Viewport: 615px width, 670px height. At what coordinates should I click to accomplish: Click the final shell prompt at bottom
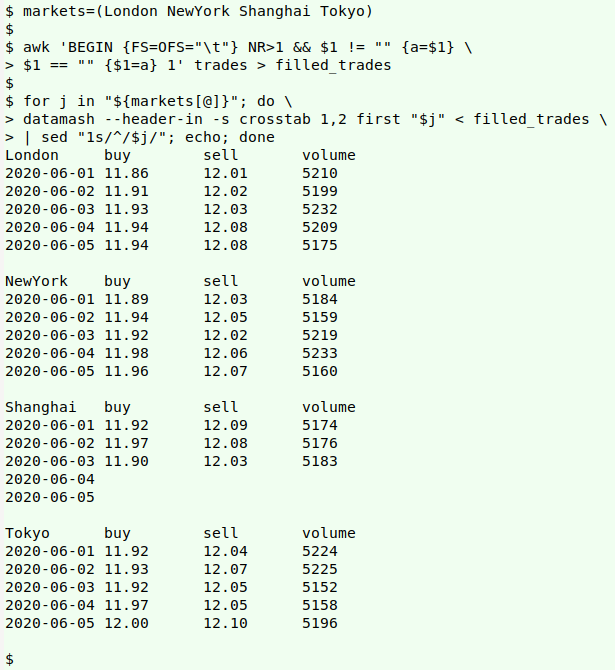(x=9, y=659)
